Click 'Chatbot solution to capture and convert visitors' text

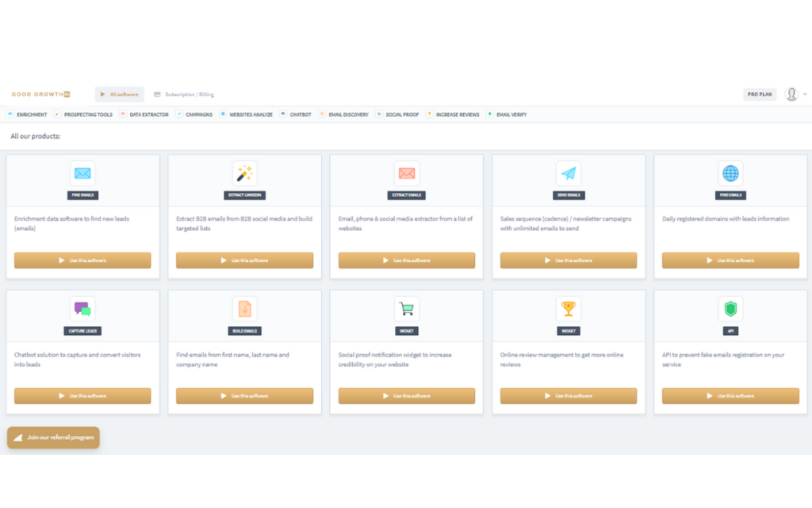pos(77,360)
